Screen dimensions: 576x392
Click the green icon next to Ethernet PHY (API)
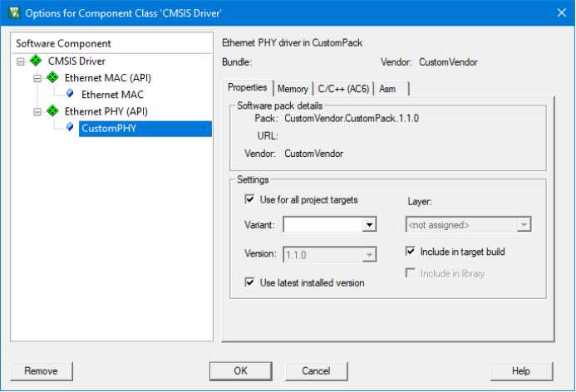pyautogui.click(x=52, y=111)
